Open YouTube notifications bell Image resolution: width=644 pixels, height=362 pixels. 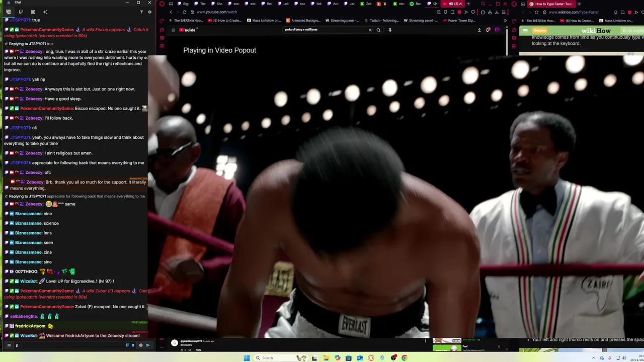click(x=488, y=30)
